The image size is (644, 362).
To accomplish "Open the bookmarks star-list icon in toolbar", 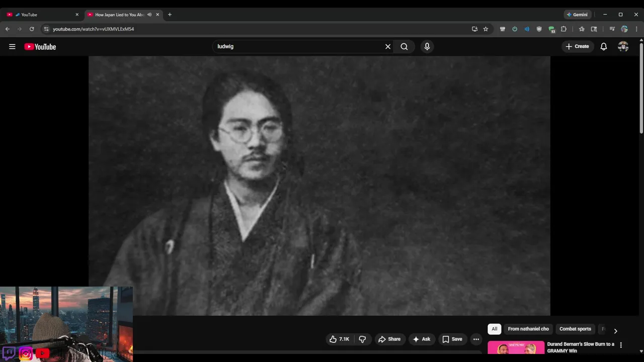I will pos(582,29).
